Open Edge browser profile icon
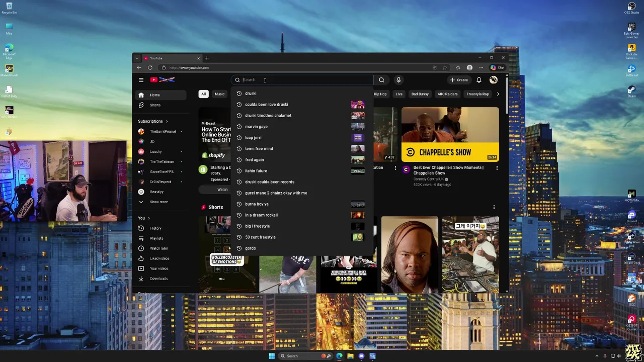 click(469, 67)
